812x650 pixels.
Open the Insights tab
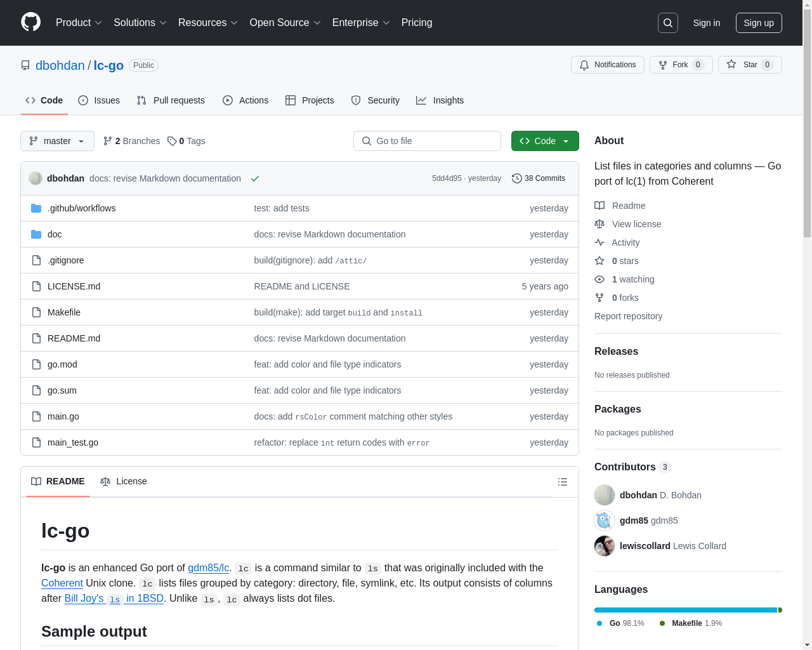(x=440, y=100)
